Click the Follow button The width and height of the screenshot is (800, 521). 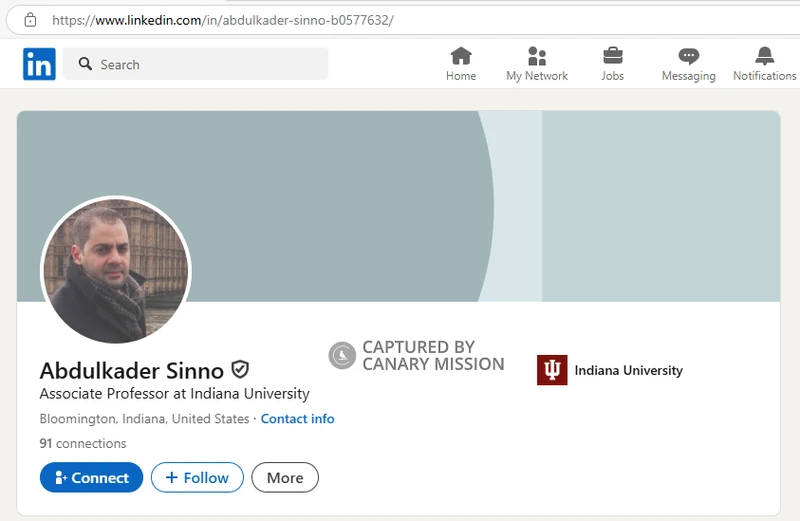(197, 477)
